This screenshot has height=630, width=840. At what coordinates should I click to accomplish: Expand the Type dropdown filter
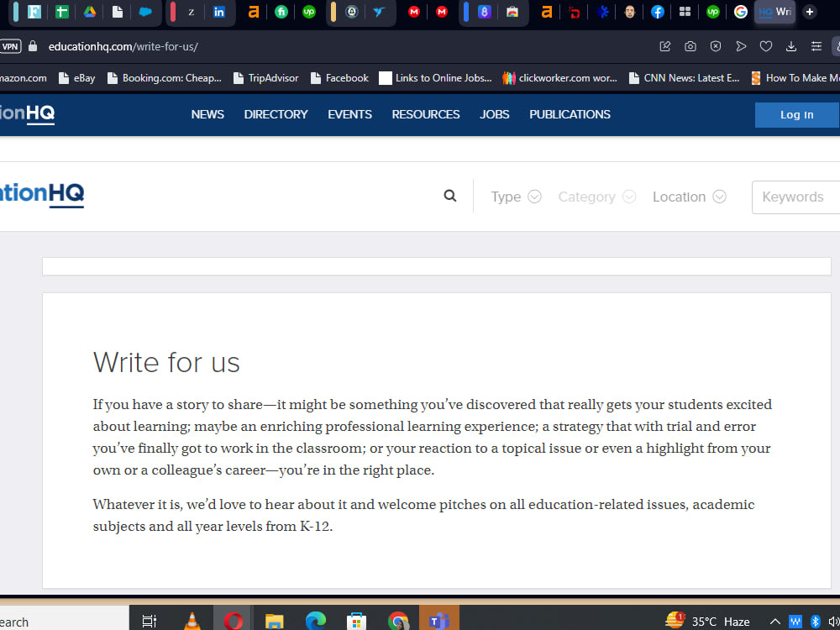click(x=516, y=197)
